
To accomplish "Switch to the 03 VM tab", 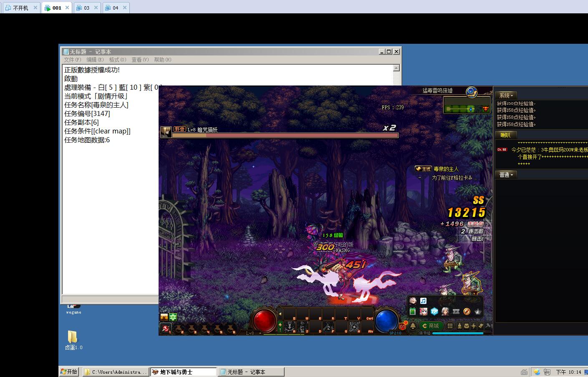I will coord(86,8).
